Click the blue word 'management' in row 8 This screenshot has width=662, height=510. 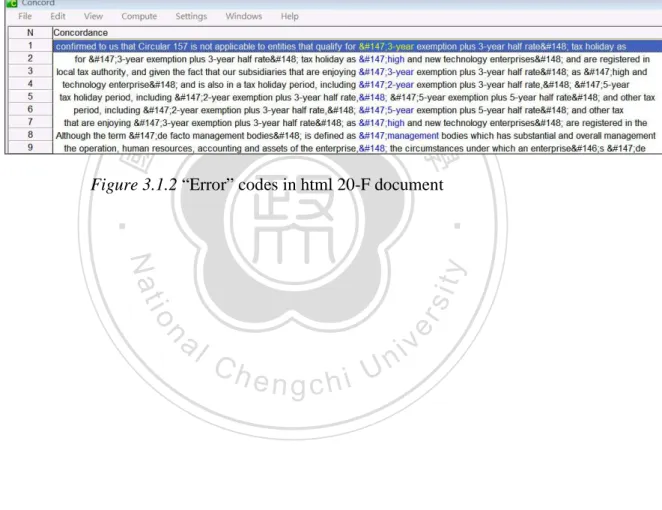click(413, 136)
